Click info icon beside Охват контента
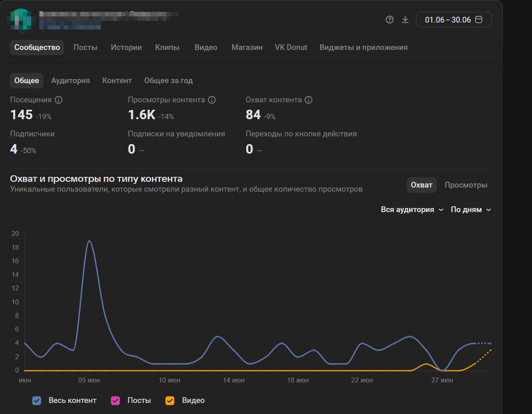 [x=309, y=100]
